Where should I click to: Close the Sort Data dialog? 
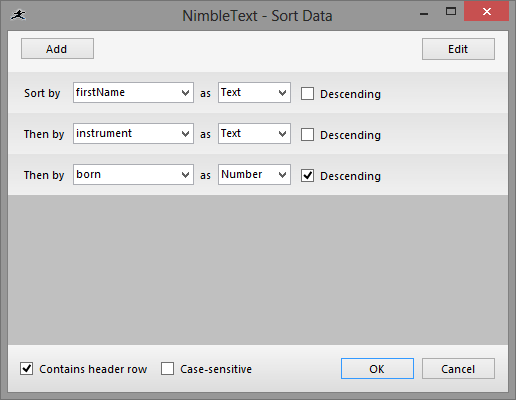coord(486,12)
